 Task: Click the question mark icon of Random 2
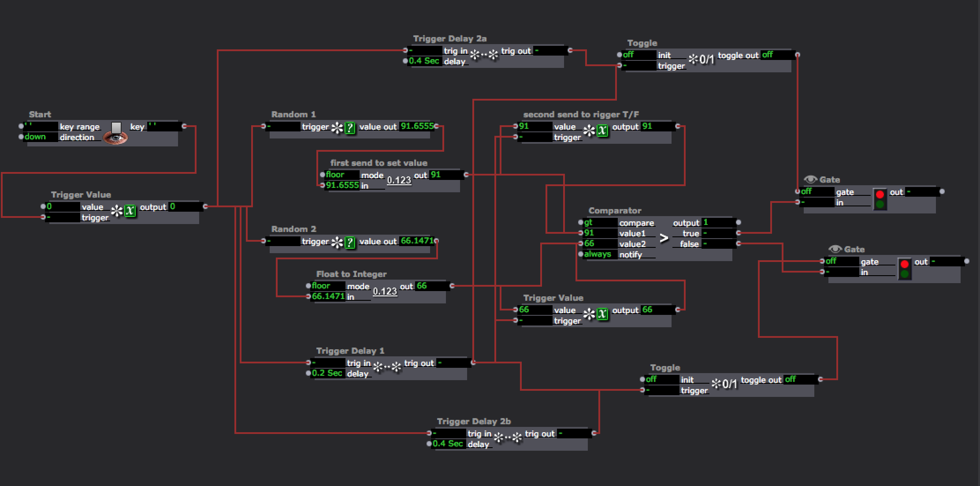pyautogui.click(x=350, y=243)
